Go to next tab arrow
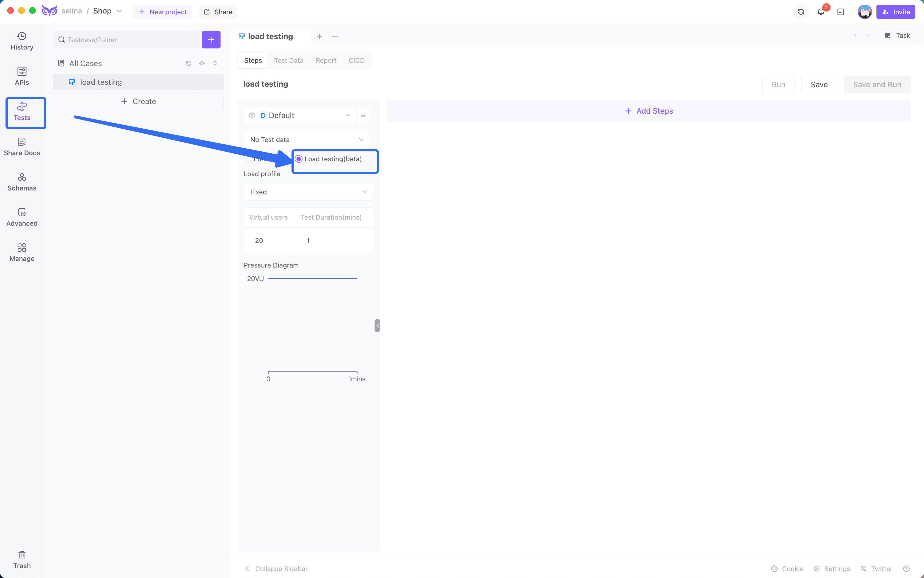924x578 pixels. point(868,36)
